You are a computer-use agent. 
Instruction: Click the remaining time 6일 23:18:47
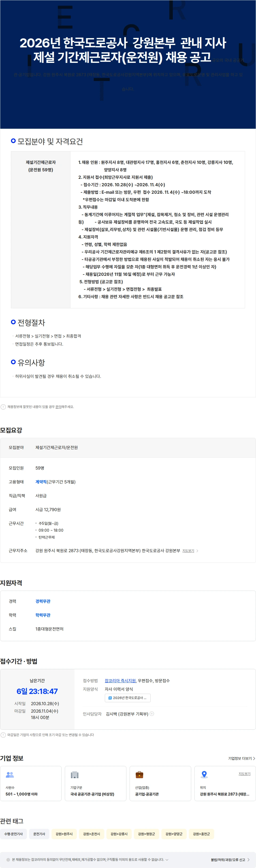(37, 691)
